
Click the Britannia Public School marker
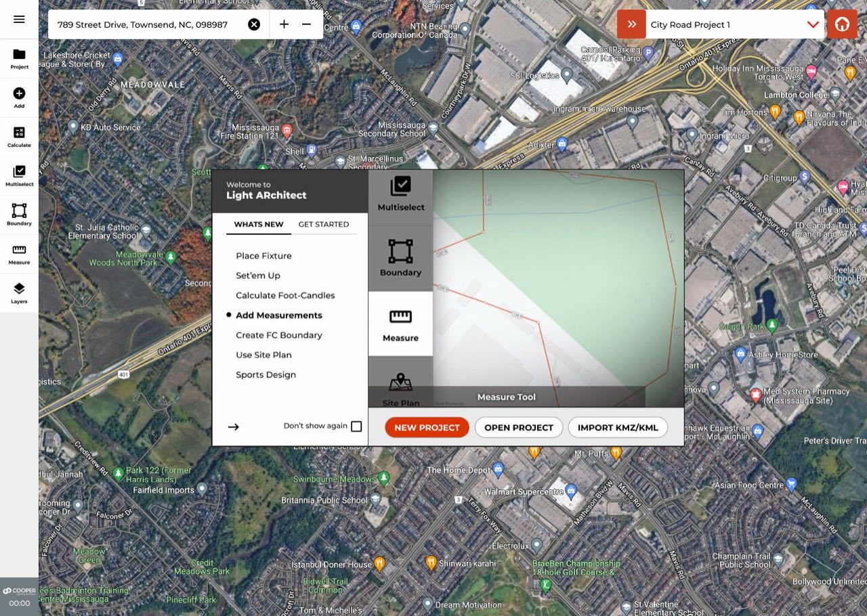coord(375,500)
